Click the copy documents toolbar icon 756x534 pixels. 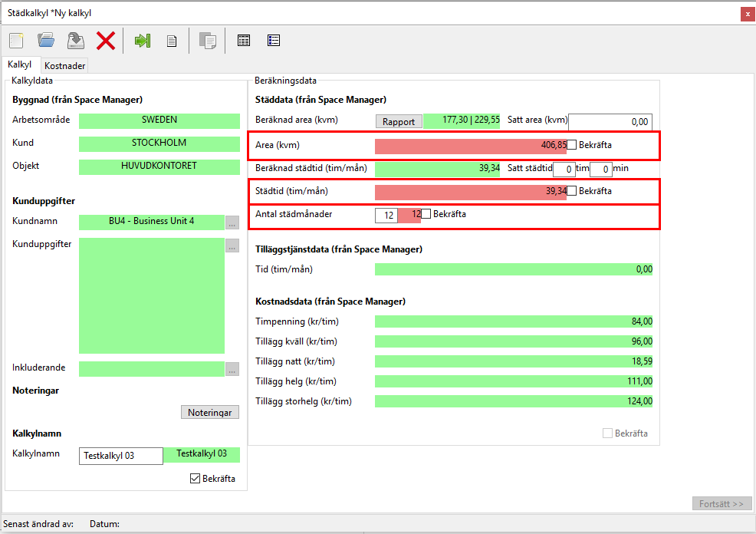click(x=207, y=41)
